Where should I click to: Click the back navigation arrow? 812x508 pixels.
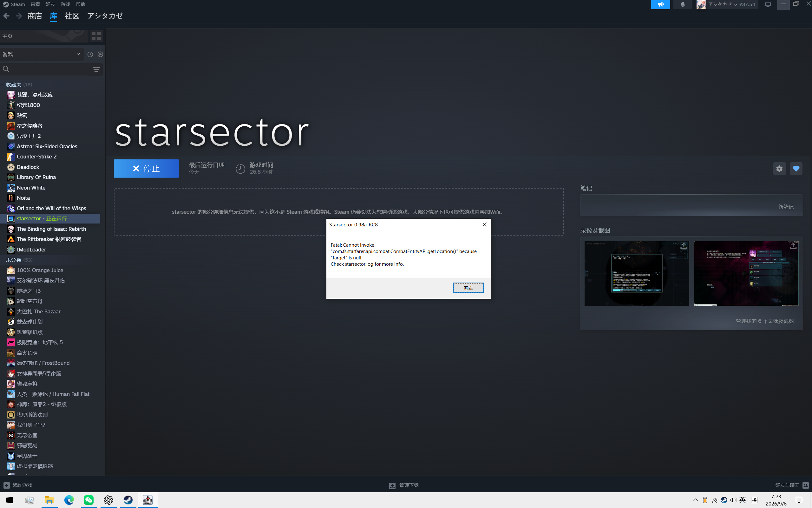(6, 16)
